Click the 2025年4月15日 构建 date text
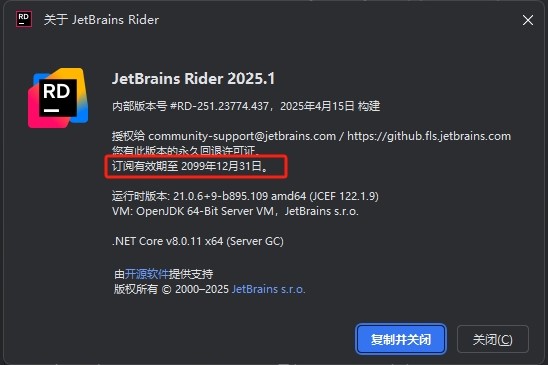The width and height of the screenshot is (548, 365). coord(330,106)
